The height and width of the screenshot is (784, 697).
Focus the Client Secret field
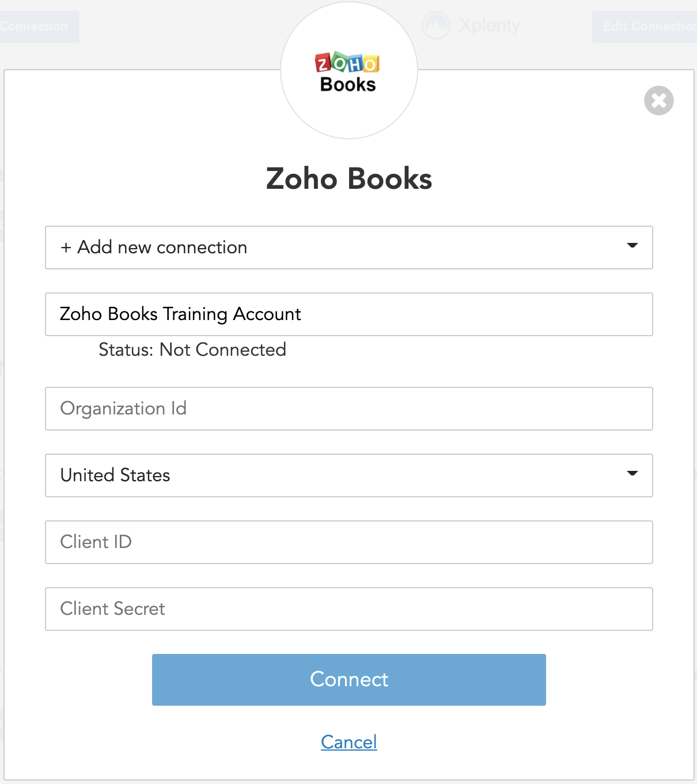pos(348,609)
